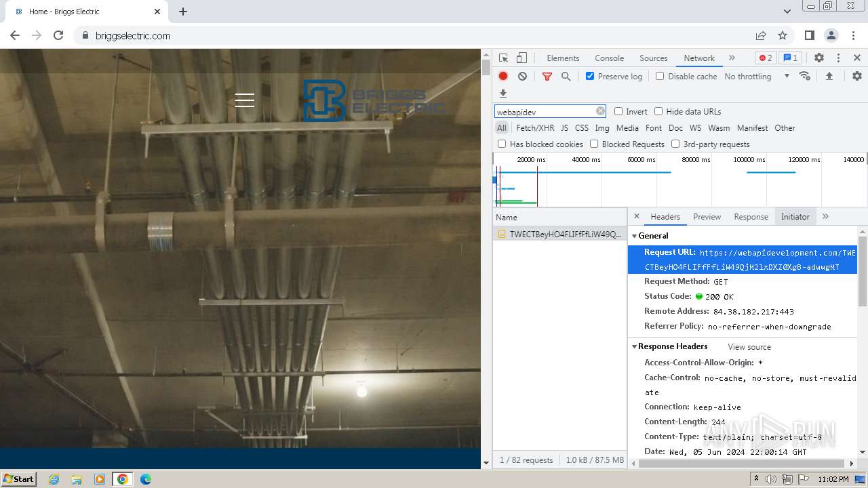Open the hamburger menu on Briggs site
Image resolution: width=868 pixels, height=488 pixels.
pos(245,100)
